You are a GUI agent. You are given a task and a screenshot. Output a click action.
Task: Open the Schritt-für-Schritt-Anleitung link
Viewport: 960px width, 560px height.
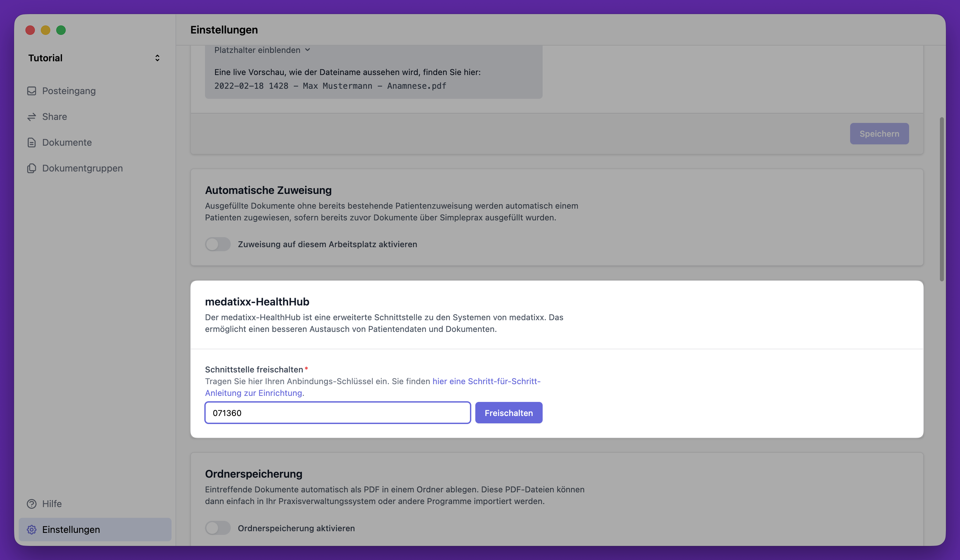[486, 381]
